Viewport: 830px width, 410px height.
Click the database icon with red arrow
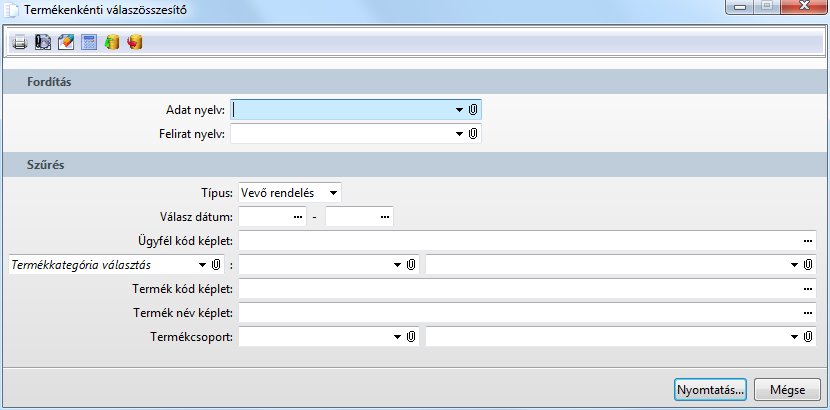pos(135,43)
